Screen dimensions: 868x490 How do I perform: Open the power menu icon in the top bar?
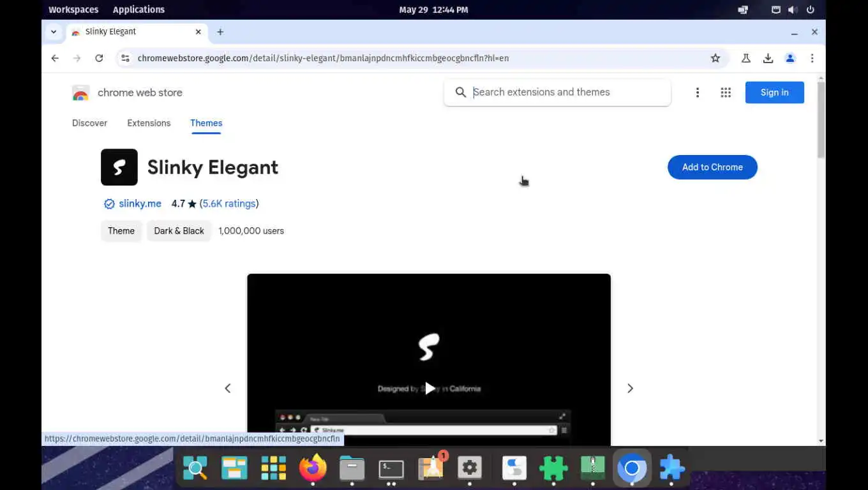[x=811, y=10]
